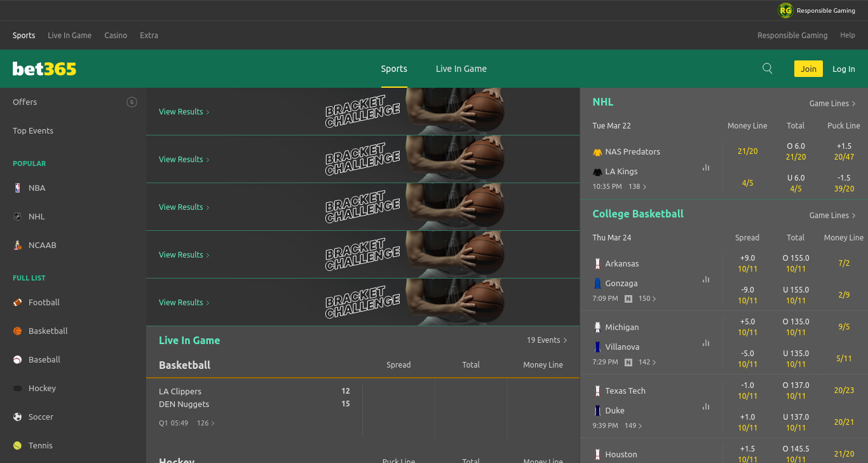Select Football in the full list
This screenshot has width=868, height=463.
44,302
